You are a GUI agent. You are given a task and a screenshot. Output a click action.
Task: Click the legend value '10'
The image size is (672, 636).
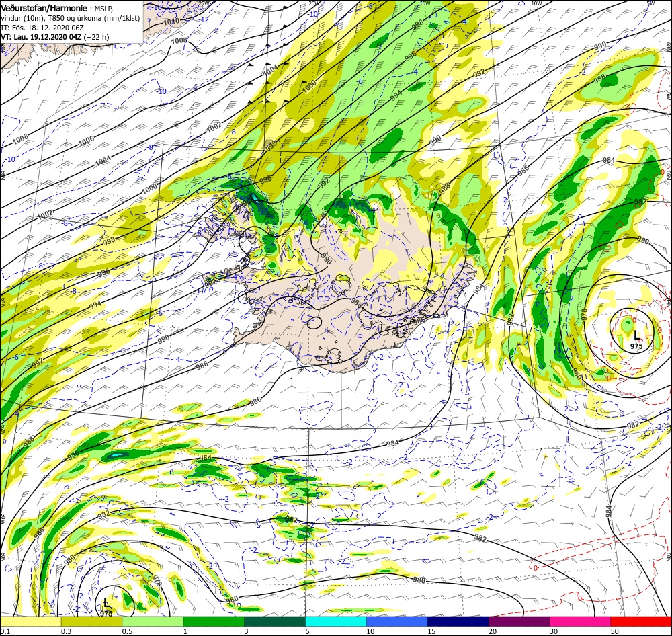coord(370,631)
